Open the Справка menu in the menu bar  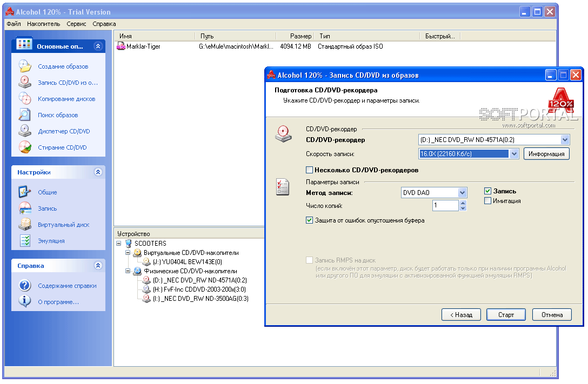click(x=104, y=24)
